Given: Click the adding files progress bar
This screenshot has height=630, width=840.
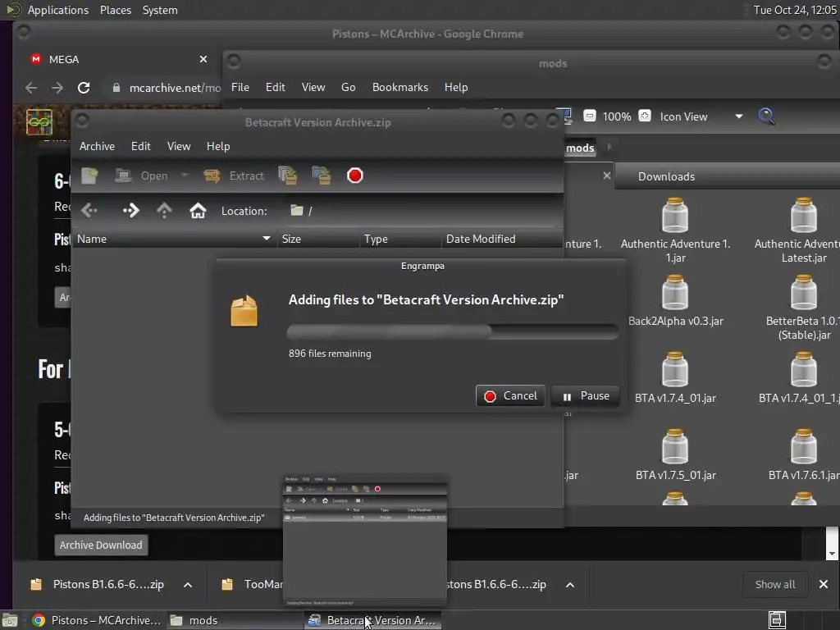Looking at the screenshot, I should tap(453, 331).
